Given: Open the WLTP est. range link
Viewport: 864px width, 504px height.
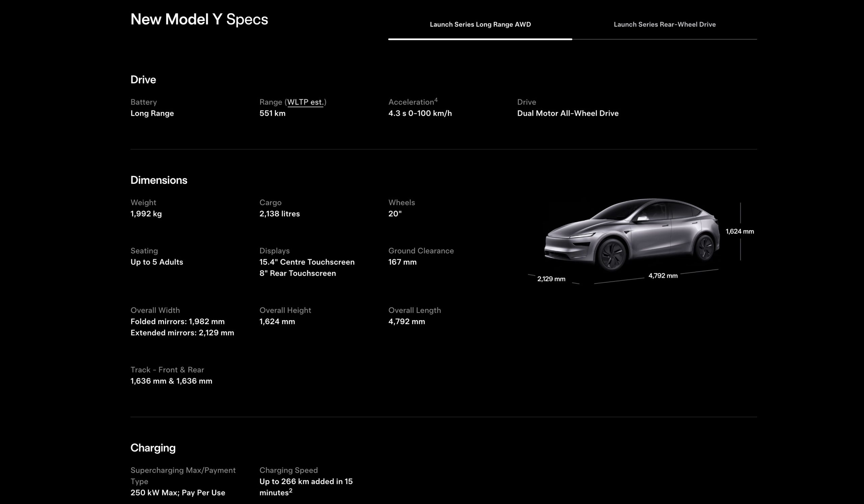Looking at the screenshot, I should [x=305, y=102].
